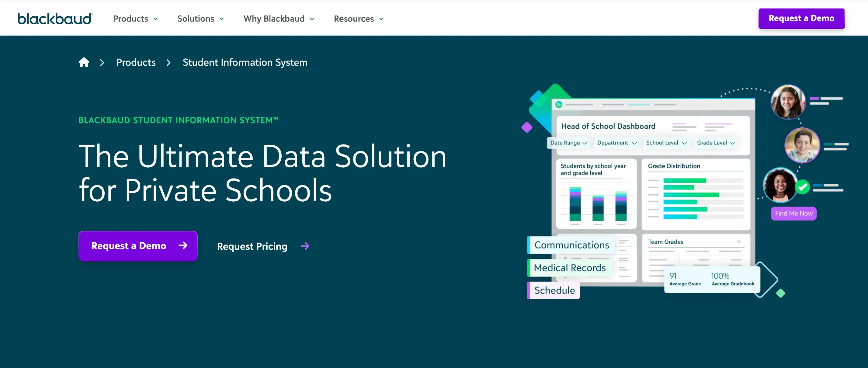868x368 pixels.
Task: Click the middle boy student avatar
Action: point(802,145)
